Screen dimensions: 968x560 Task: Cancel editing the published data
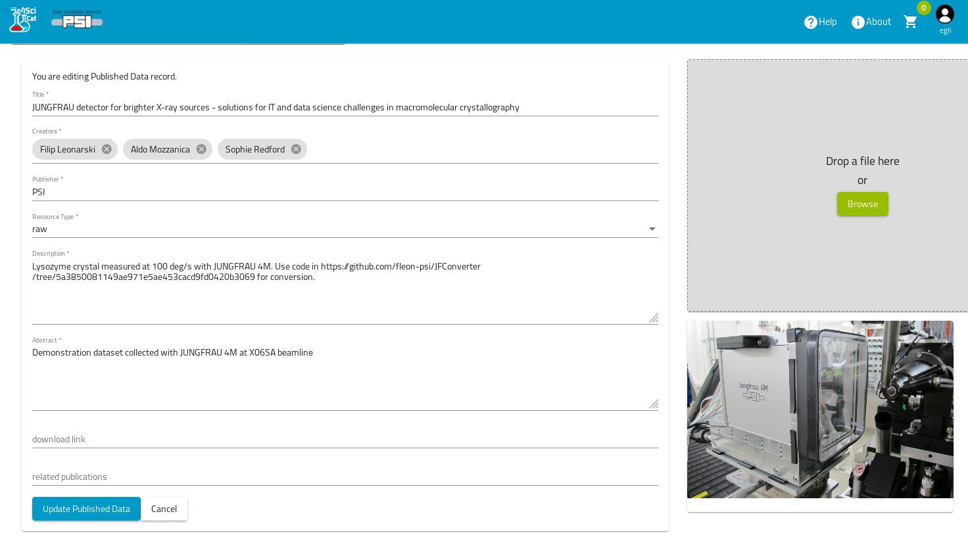tap(164, 509)
